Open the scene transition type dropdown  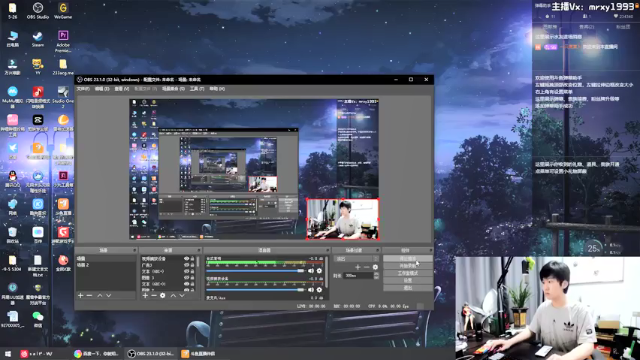coord(357,259)
